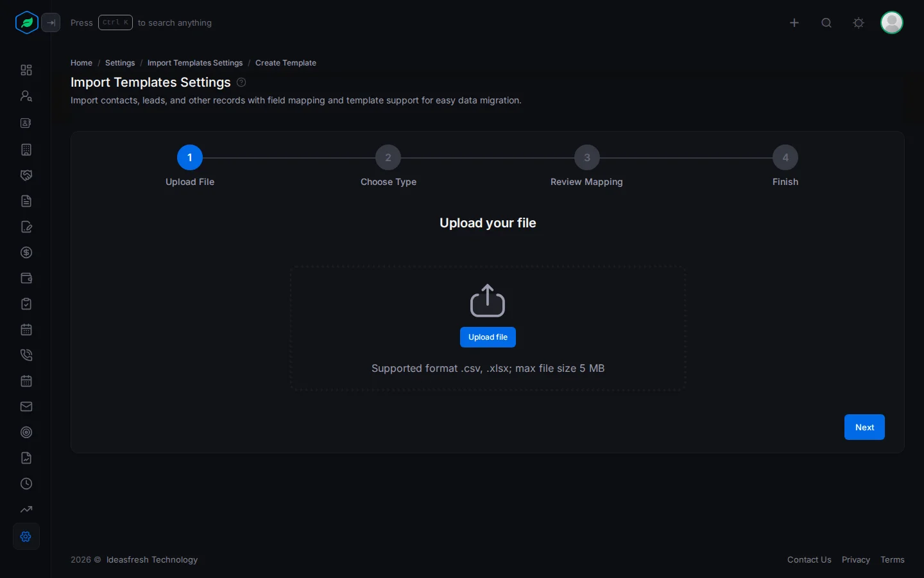Expand the sidebar with the arrow toggle

51,22
